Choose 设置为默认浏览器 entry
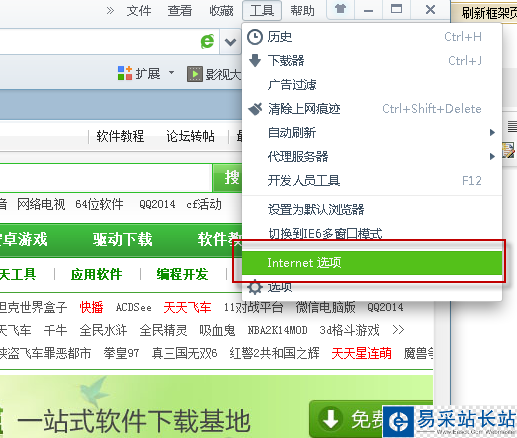The height and width of the screenshot is (438, 517). click(x=372, y=210)
